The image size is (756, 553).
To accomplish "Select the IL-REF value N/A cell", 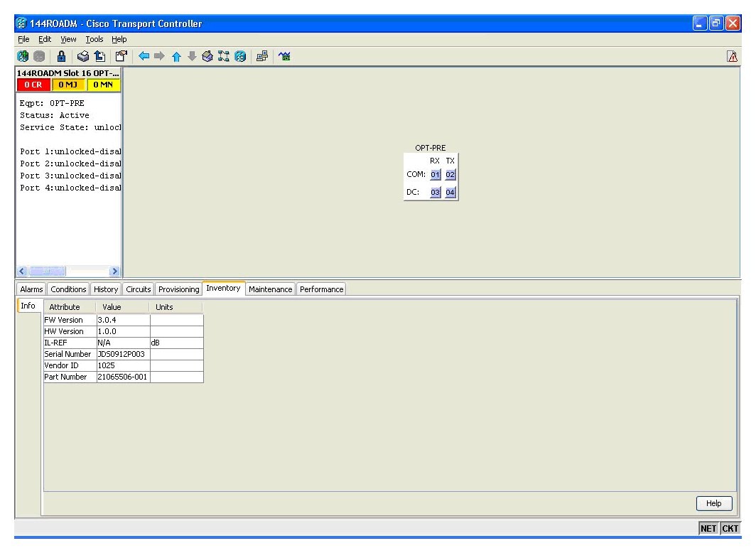I will click(123, 343).
